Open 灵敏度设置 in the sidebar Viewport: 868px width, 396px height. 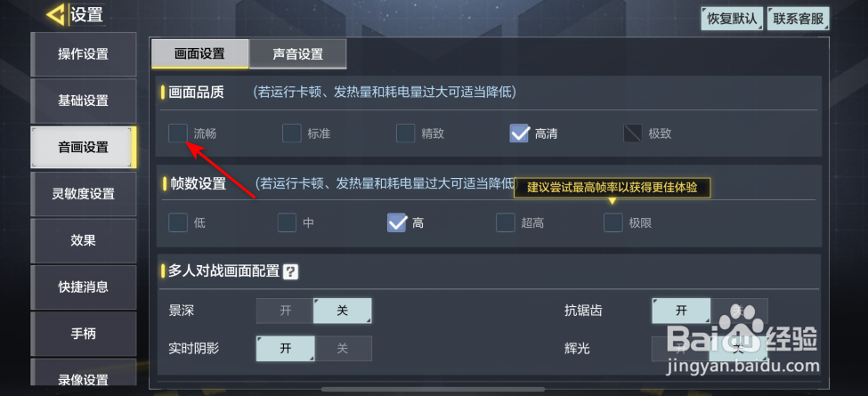tap(83, 194)
